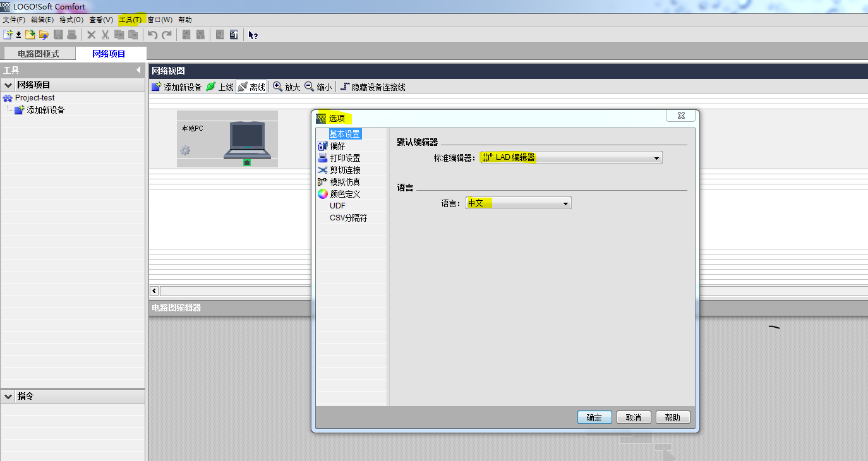868x461 pixels.
Task: Click the Delete (X) toolbar icon
Action: [x=91, y=35]
